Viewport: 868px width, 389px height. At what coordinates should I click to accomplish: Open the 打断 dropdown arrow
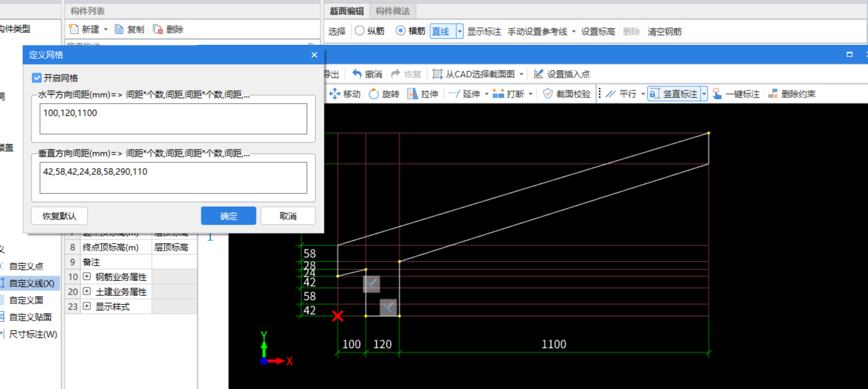coord(531,94)
